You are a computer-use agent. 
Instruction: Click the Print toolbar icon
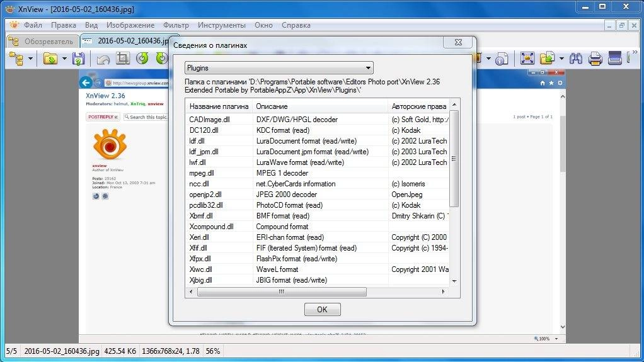(x=595, y=59)
